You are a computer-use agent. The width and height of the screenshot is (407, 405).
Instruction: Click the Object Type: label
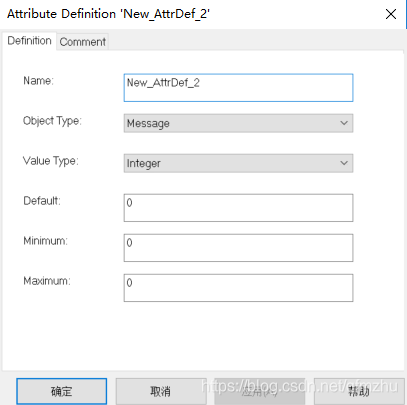pos(52,121)
